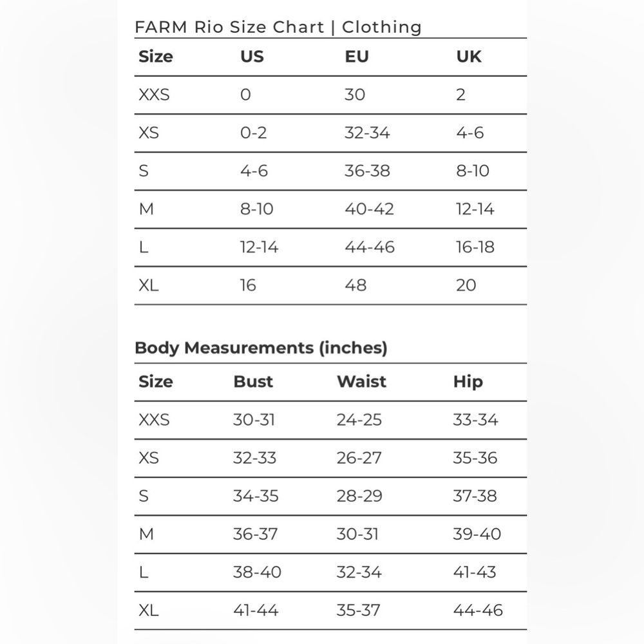Click the XS waist value 26-27
644x644 pixels.
[x=359, y=458]
